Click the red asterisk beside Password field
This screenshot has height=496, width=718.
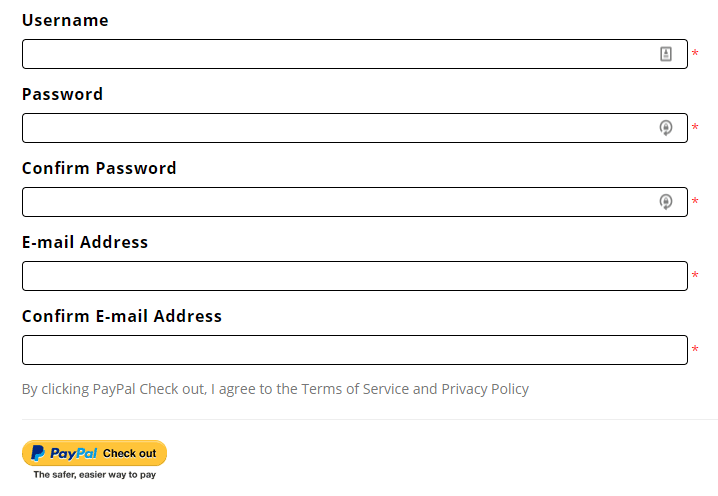[695, 127]
